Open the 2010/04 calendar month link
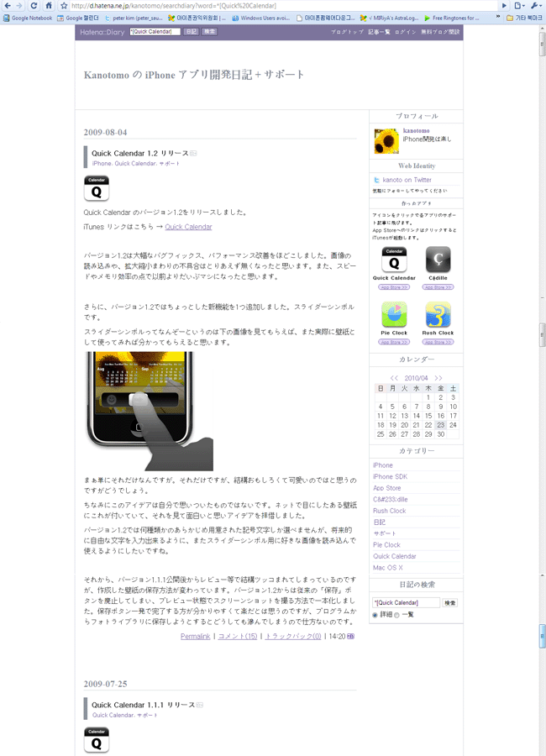Viewport: 546px width, 756px height. [x=417, y=378]
